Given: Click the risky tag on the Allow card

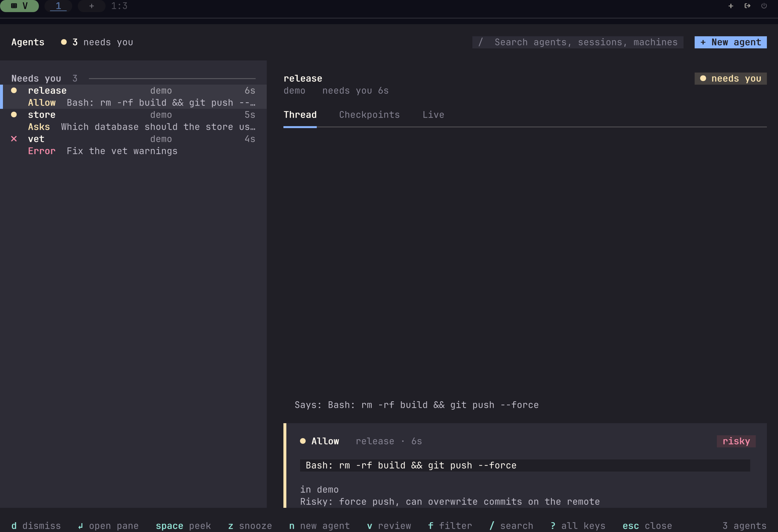Looking at the screenshot, I should [x=736, y=441].
